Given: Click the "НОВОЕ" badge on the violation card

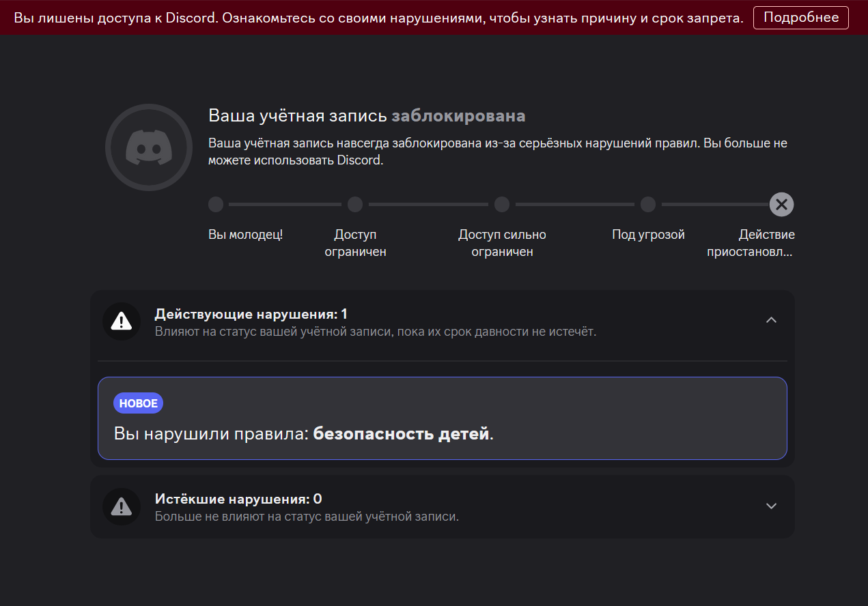Looking at the screenshot, I should tap(138, 403).
